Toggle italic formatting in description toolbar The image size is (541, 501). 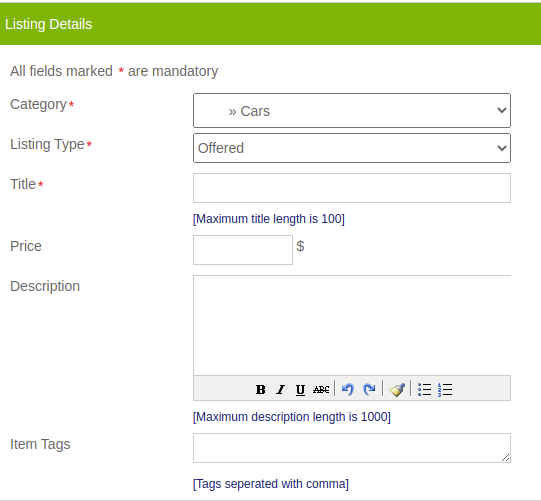pos(281,390)
